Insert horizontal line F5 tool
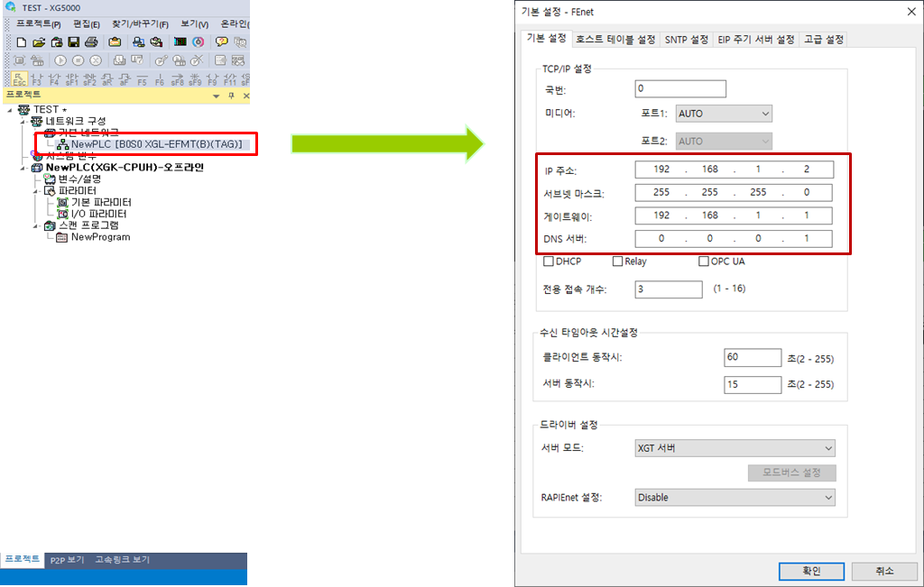The width and height of the screenshot is (924, 587). tap(142, 78)
